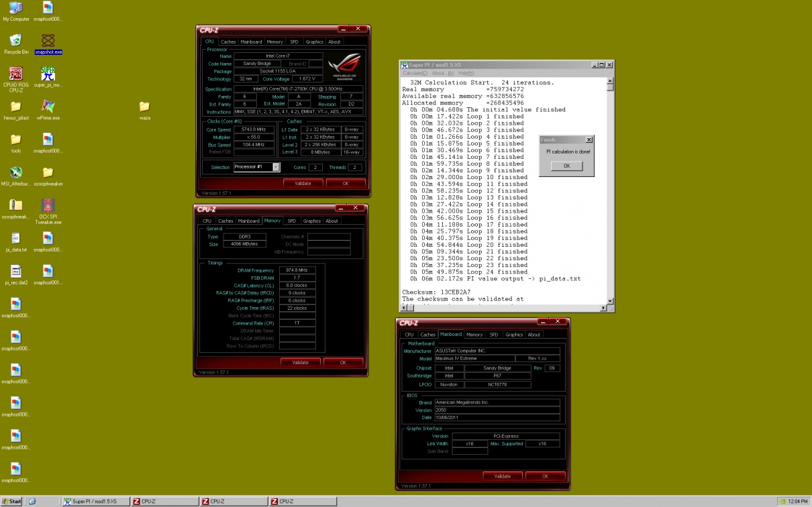Open the super_pi_mod desktop shortcut
Screen dimensions: 812x507
(48, 74)
